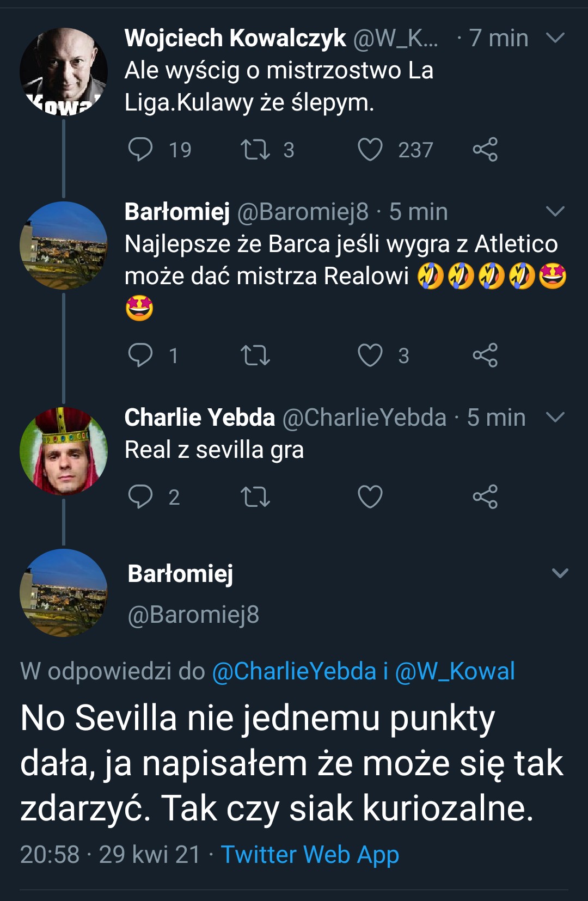Share Barłomiej's tweet about Barca
Viewport: 588px width, 901px height.
coord(485,356)
